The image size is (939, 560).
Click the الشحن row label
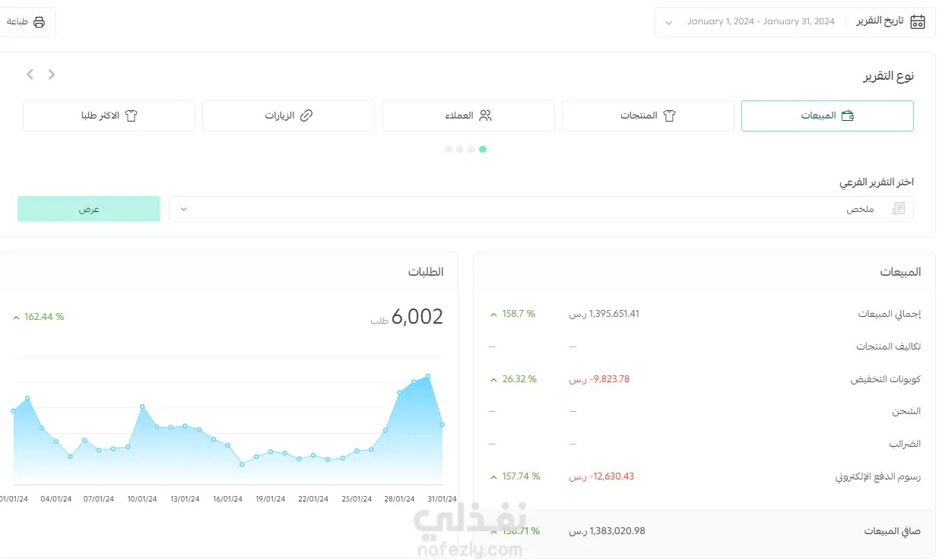[x=906, y=411]
